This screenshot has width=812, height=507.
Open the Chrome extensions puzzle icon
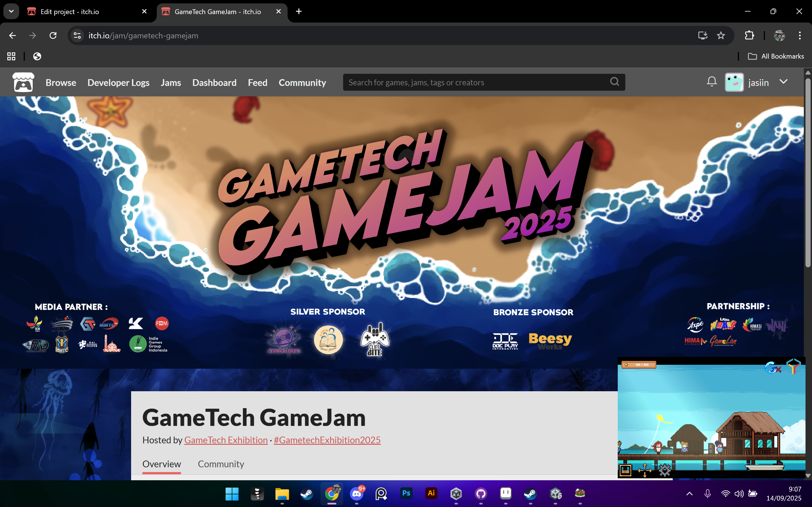[749, 35]
